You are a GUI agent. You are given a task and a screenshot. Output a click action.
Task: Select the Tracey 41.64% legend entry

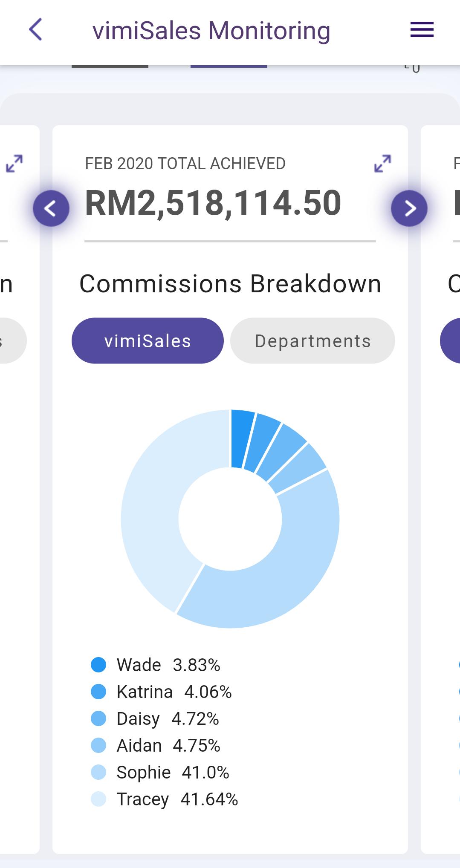click(165, 799)
